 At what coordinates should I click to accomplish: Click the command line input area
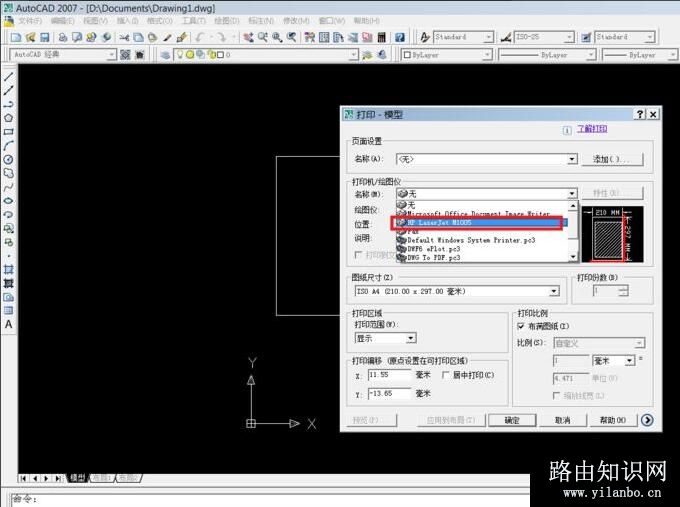[269, 500]
